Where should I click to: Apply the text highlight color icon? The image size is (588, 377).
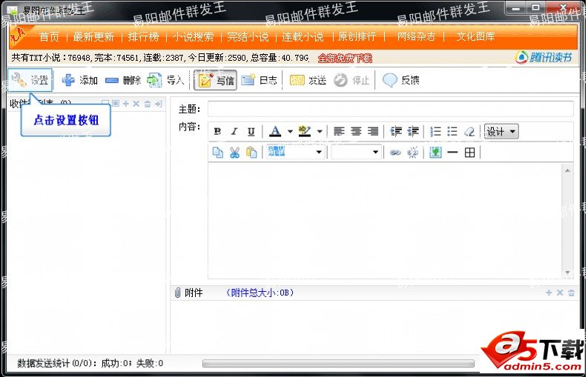click(x=305, y=132)
